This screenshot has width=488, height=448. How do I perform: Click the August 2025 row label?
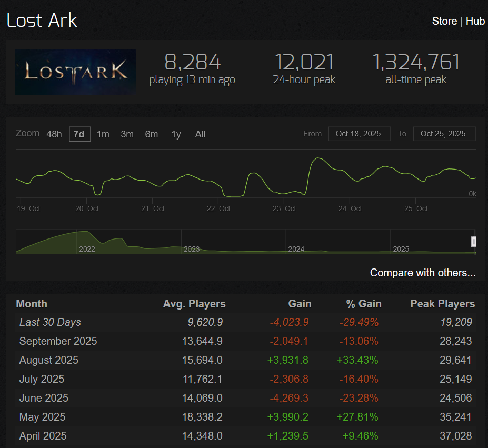(x=49, y=360)
